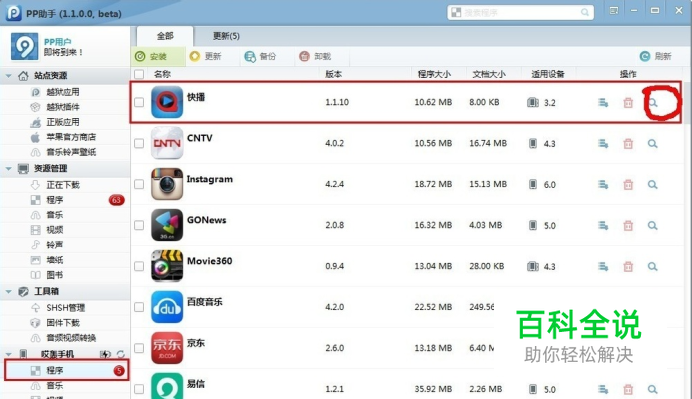
Task: Click the PP用户 avatar icon
Action: pyautogui.click(x=24, y=46)
